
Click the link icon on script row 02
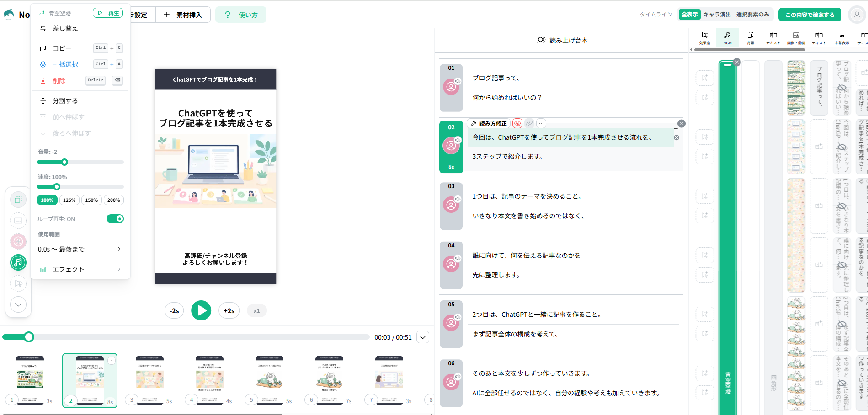[529, 123]
